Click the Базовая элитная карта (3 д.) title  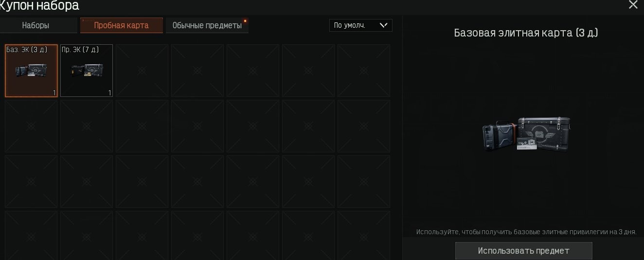(x=526, y=33)
